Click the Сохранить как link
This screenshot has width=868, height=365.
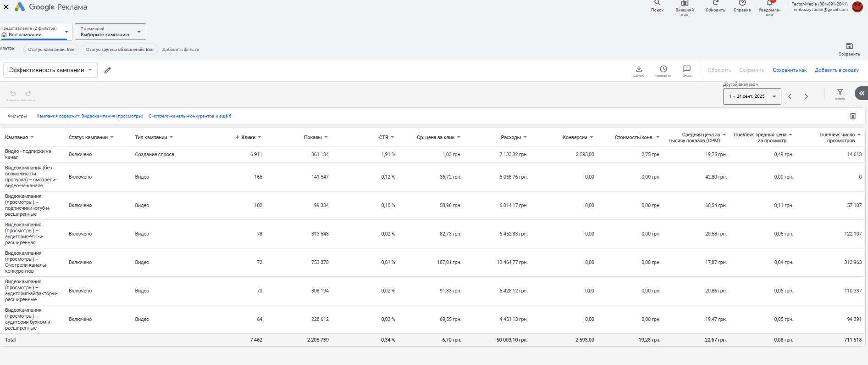[789, 70]
